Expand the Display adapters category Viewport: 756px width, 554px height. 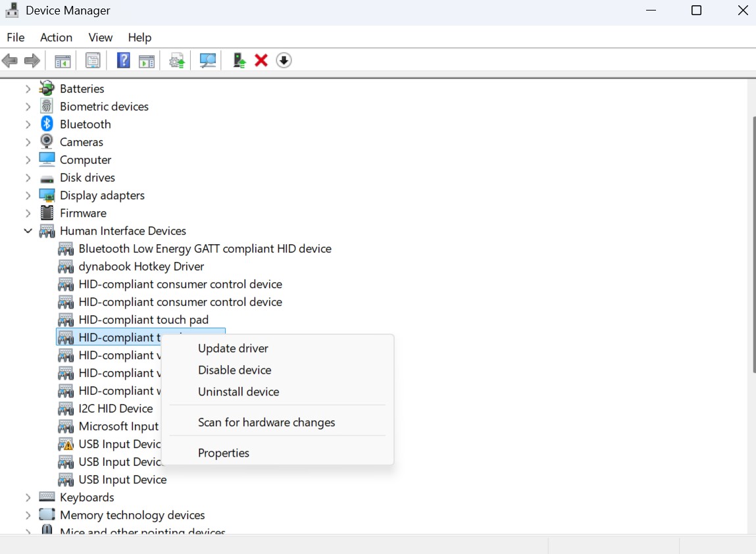pyautogui.click(x=28, y=196)
